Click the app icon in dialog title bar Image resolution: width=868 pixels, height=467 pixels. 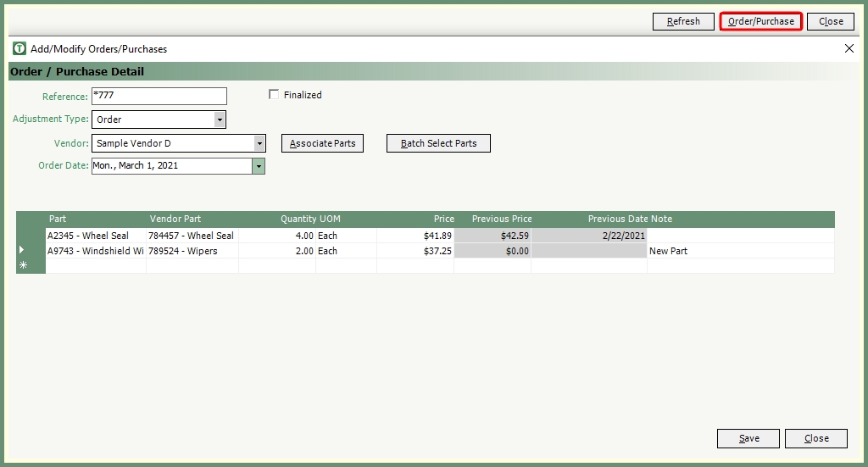tap(19, 49)
